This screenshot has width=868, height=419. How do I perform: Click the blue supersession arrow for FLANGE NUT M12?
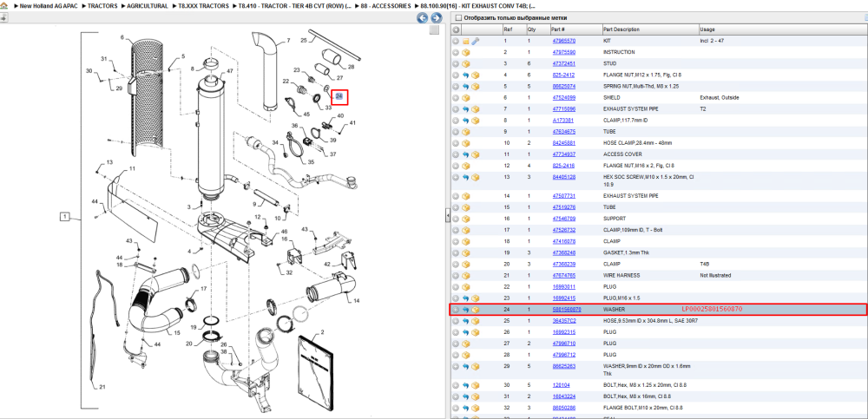(465, 75)
